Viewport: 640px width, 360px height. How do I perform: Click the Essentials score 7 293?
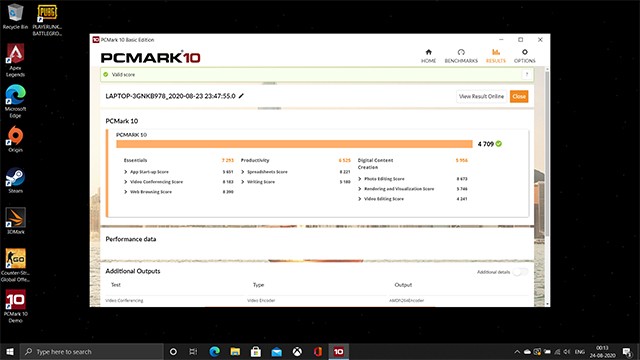pyautogui.click(x=228, y=160)
